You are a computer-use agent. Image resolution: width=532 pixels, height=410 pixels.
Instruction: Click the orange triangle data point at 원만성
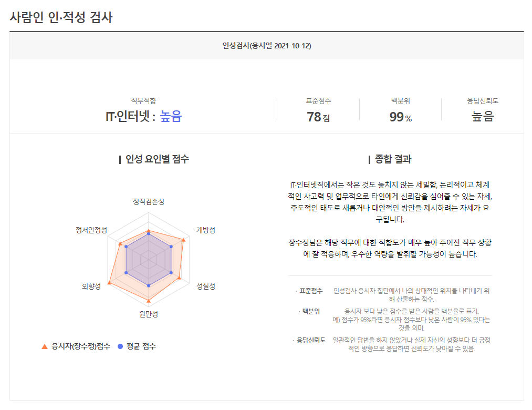coord(149,301)
